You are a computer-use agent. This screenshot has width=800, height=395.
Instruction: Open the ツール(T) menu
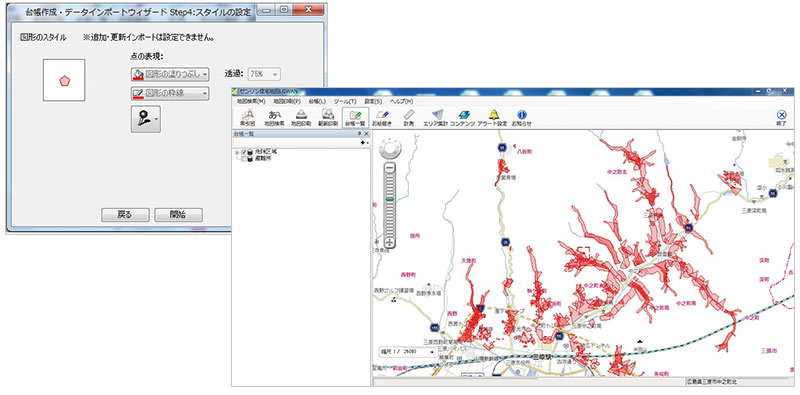345,101
